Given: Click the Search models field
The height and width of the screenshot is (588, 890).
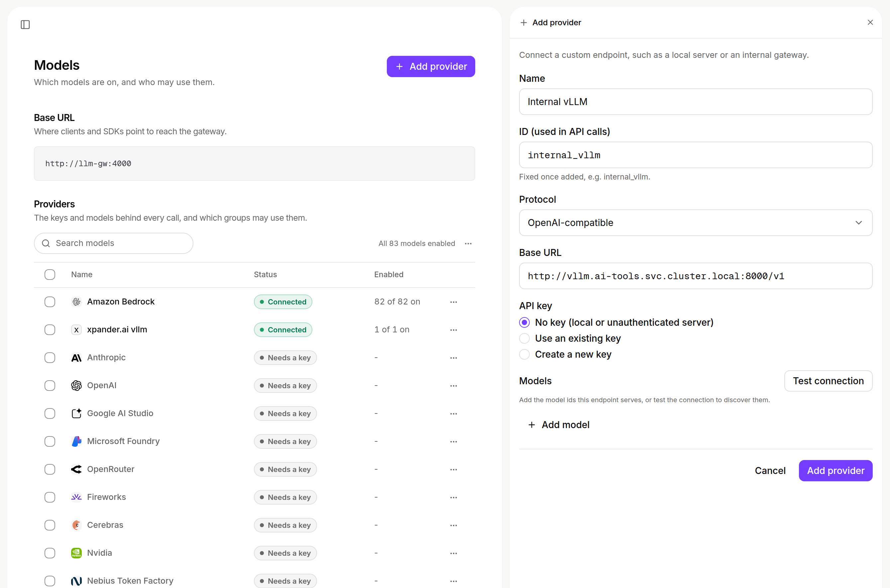Looking at the screenshot, I should [114, 243].
